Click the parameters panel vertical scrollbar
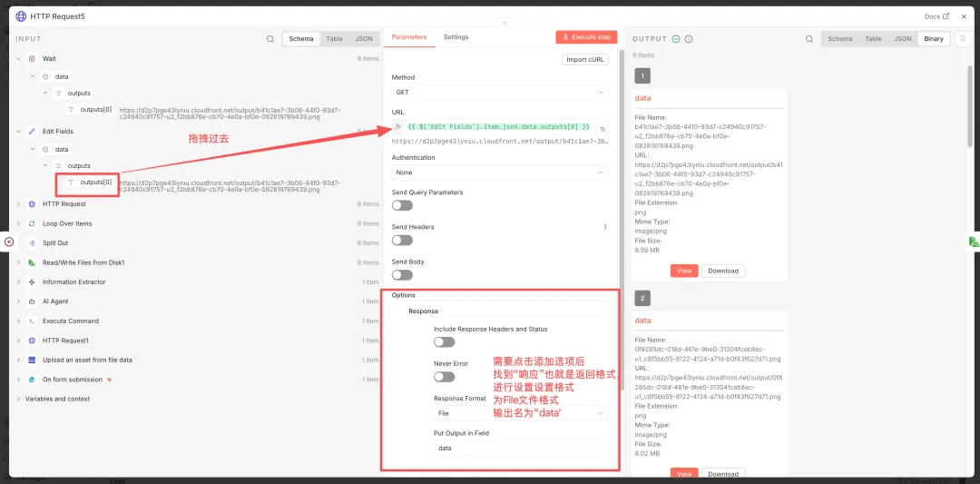 click(x=622, y=219)
